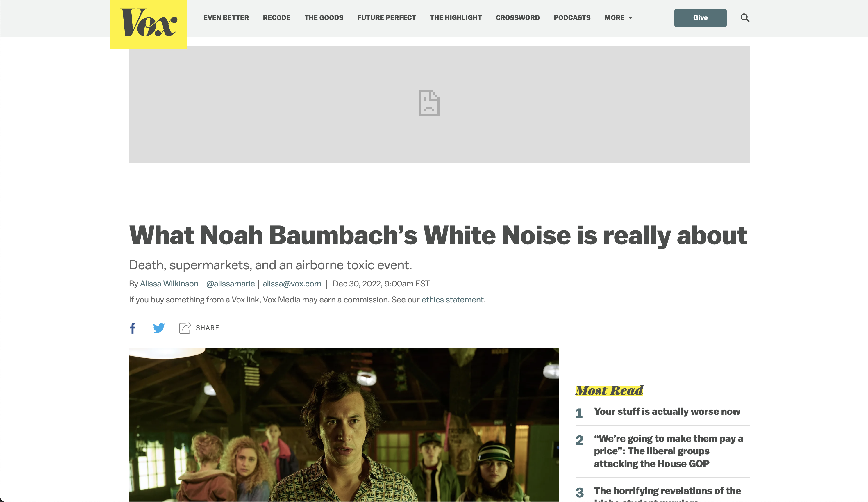
Task: Click the Give button
Action: 700,18
